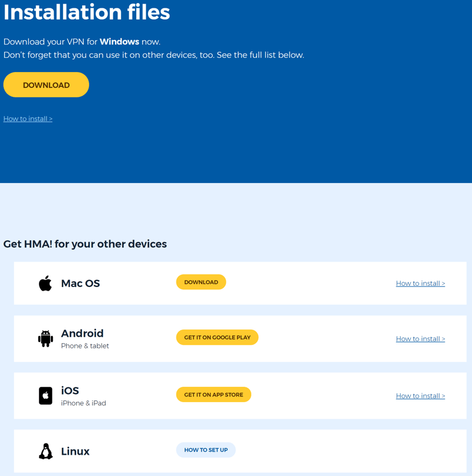Open iOS How to install link
The height and width of the screenshot is (476, 472).
(x=421, y=396)
